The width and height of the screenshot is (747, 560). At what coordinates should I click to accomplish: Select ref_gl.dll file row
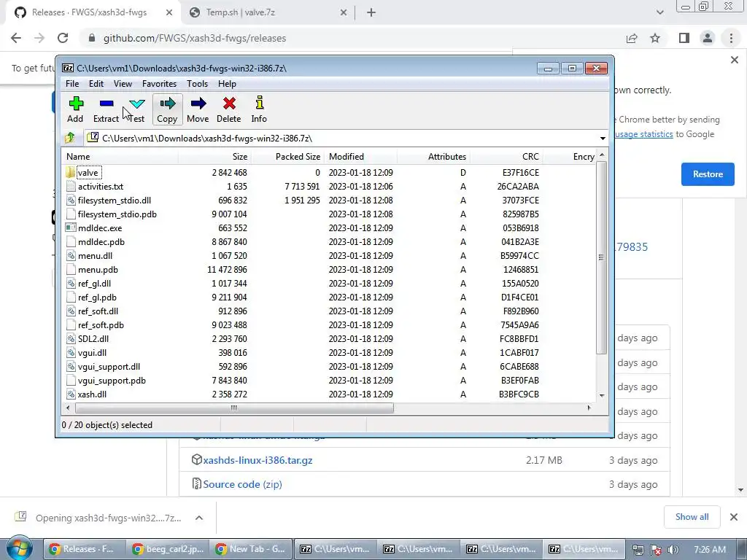click(x=329, y=284)
